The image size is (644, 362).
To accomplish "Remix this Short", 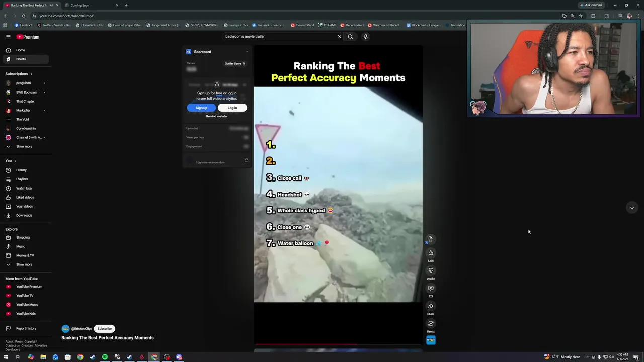I will [431, 324].
